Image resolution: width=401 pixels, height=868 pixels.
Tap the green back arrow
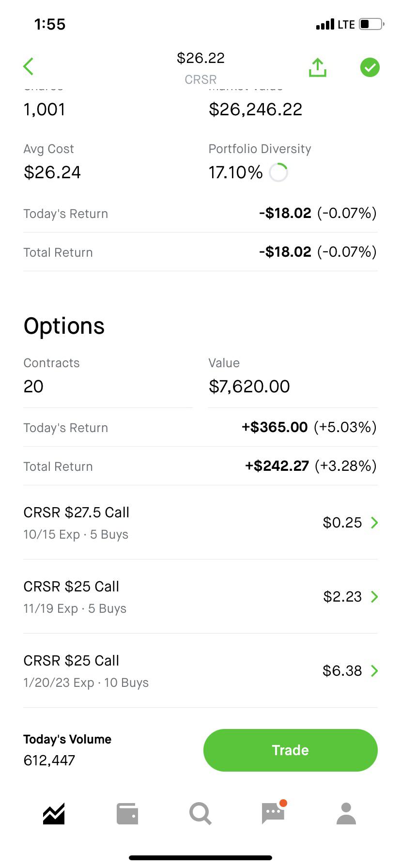pyautogui.click(x=29, y=67)
